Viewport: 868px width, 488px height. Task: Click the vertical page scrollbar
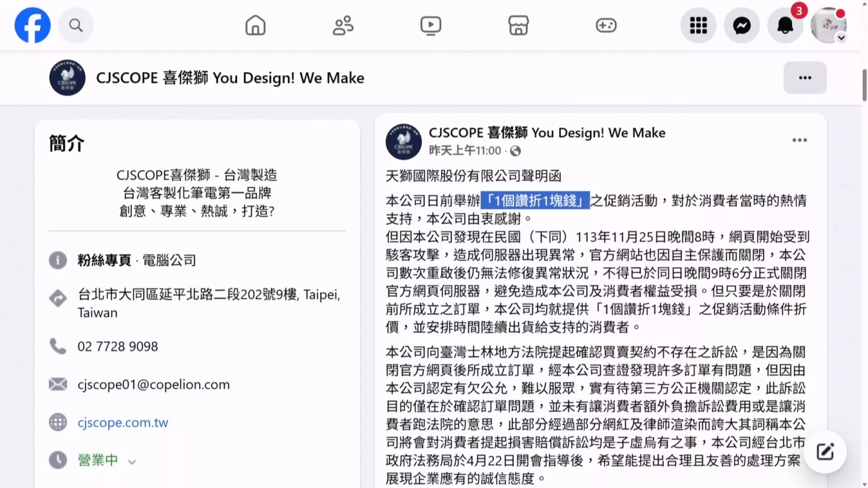tap(865, 86)
